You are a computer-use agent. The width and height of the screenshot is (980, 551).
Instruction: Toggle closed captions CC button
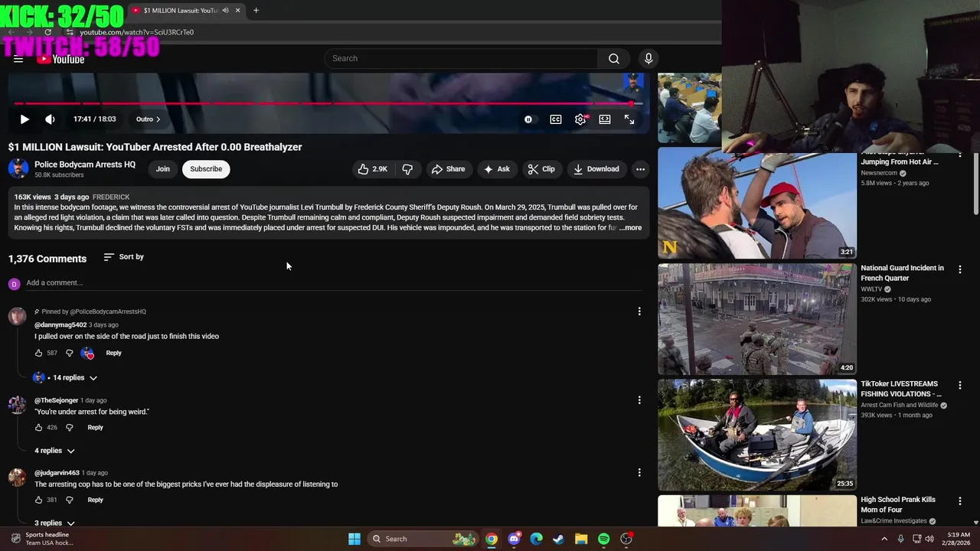(556, 119)
